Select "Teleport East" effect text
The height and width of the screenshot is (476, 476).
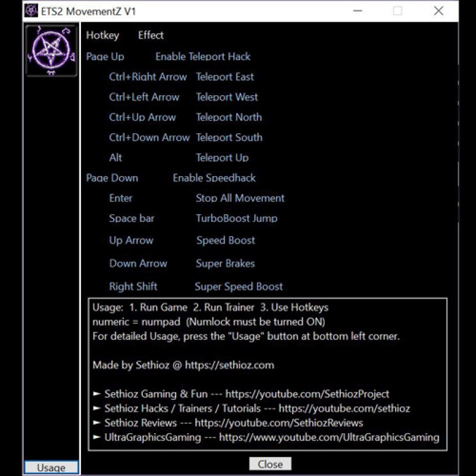pos(225,77)
